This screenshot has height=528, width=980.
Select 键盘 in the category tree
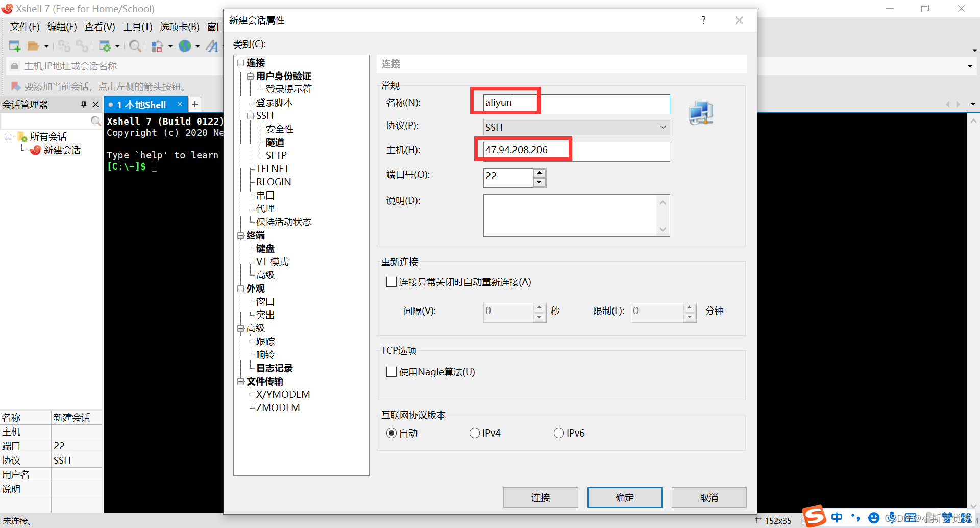265,249
